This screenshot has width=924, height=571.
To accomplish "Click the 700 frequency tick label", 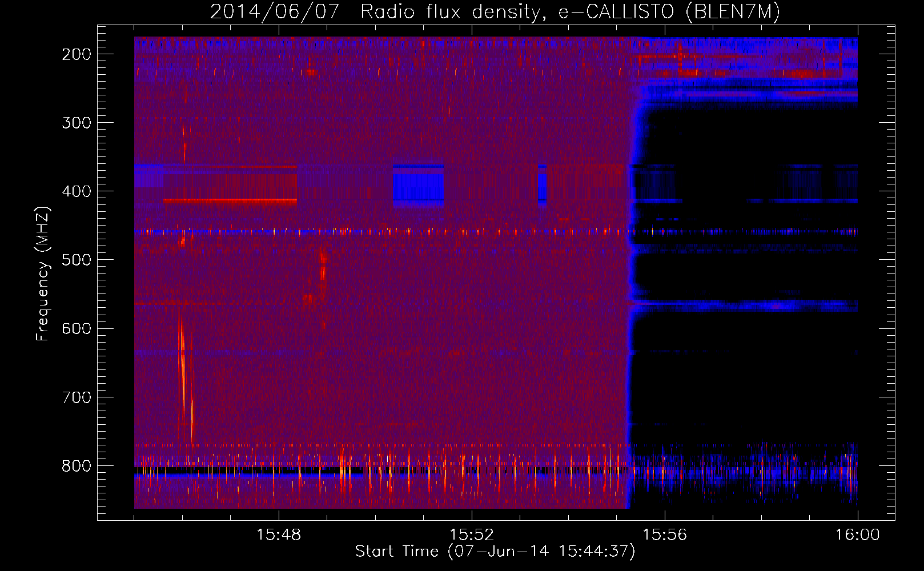I will click(x=77, y=397).
